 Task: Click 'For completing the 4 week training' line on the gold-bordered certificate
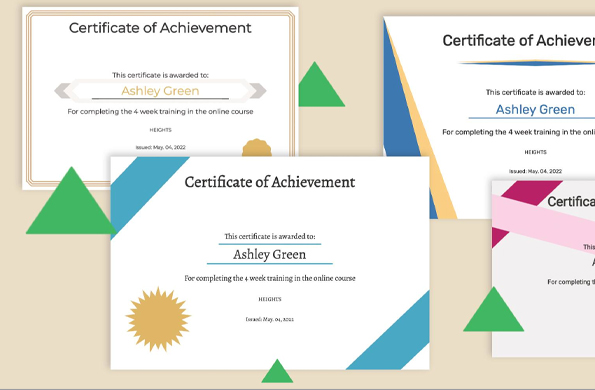[x=160, y=112]
